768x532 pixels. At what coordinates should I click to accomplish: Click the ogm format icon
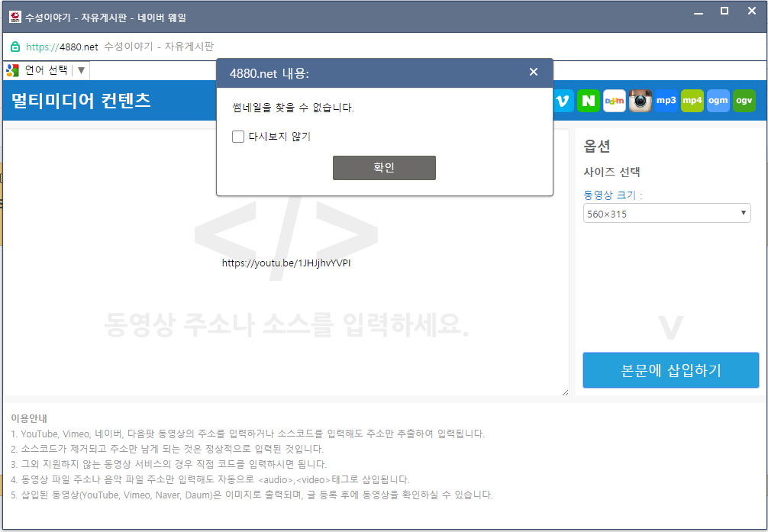[718, 101]
